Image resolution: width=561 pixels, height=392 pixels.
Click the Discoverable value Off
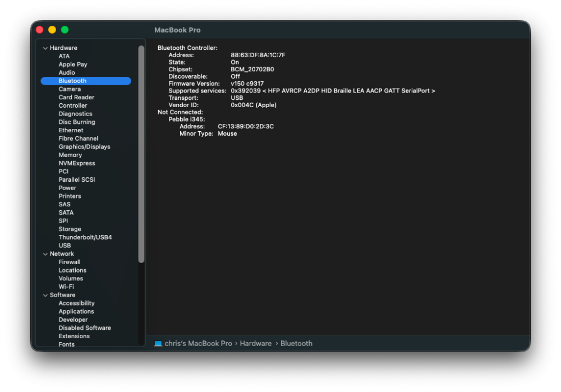(236, 76)
